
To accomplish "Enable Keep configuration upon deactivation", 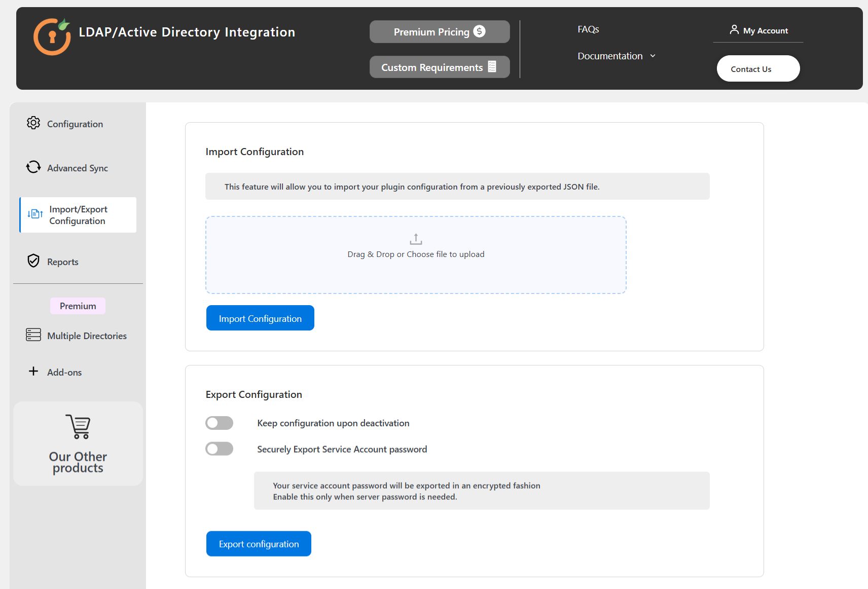I will click(x=219, y=423).
